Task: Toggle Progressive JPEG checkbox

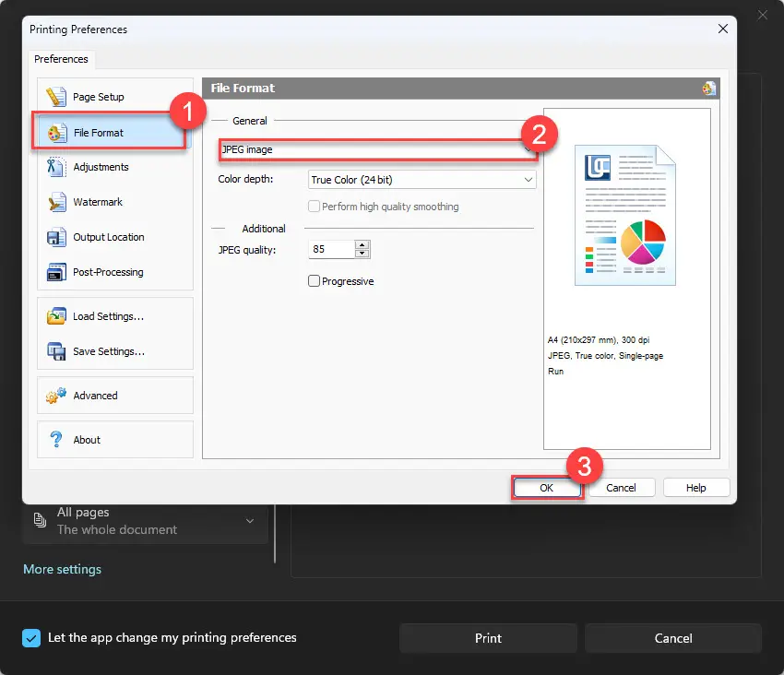Action: 314,281
